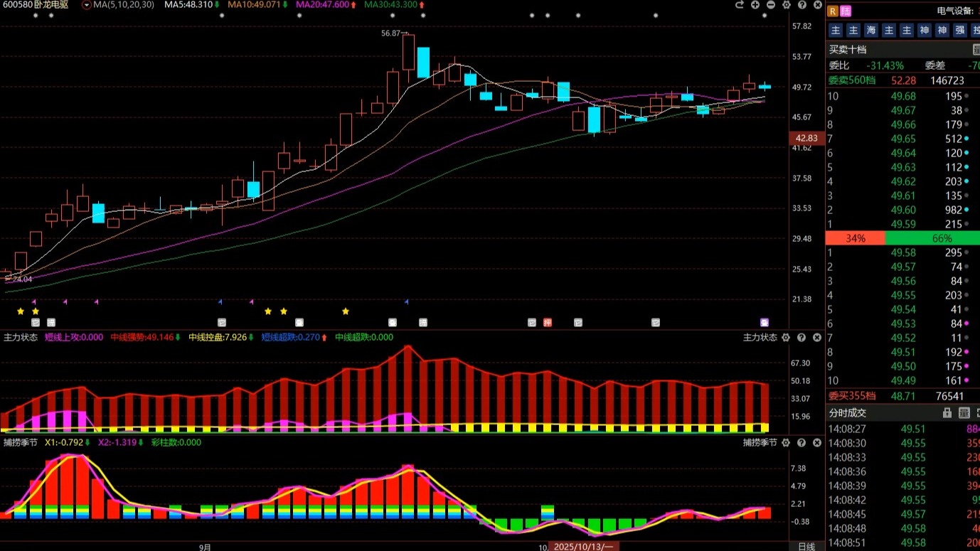The width and height of the screenshot is (980, 551).
Task: Expand the MA(5,10,20,30) indicator dropdown
Action: [x=86, y=5]
